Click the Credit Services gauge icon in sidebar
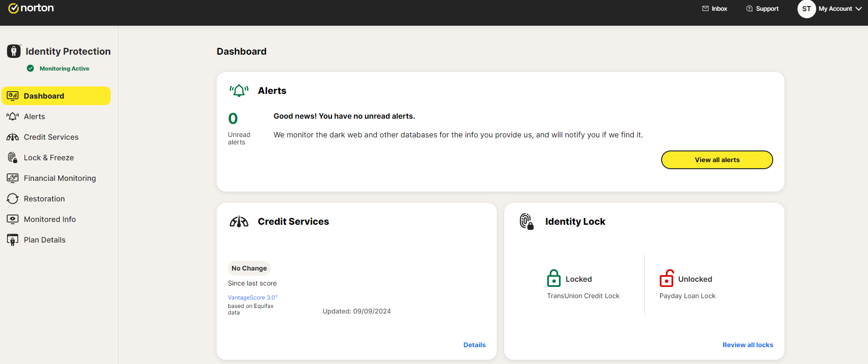The height and width of the screenshot is (364, 868). point(13,137)
